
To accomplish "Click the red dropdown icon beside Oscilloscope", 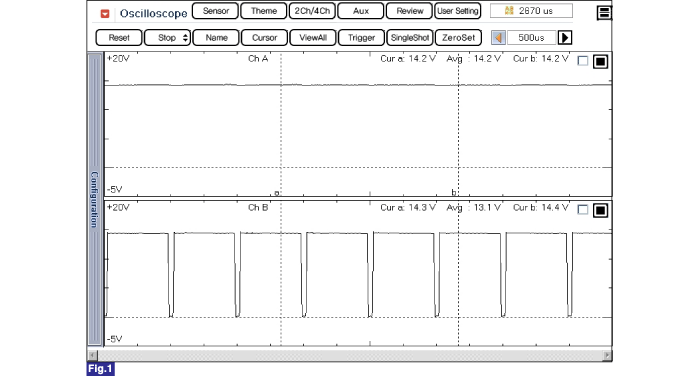I will tap(105, 14).
